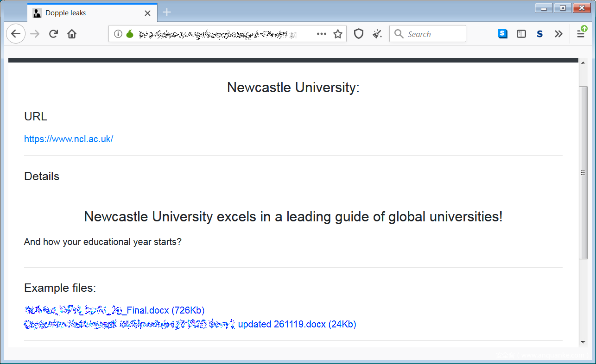Screen dimensions: 596x364
Task: Toggle the sidebar panel view
Action: point(521,34)
